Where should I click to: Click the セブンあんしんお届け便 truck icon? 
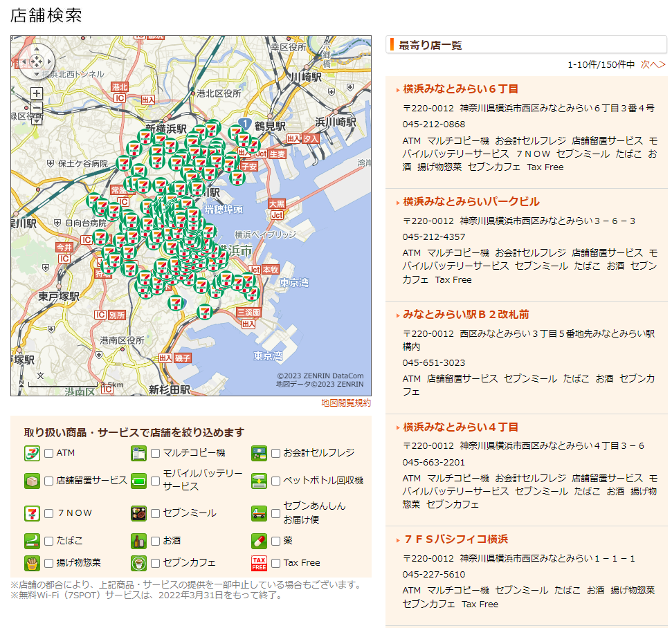[x=259, y=513]
